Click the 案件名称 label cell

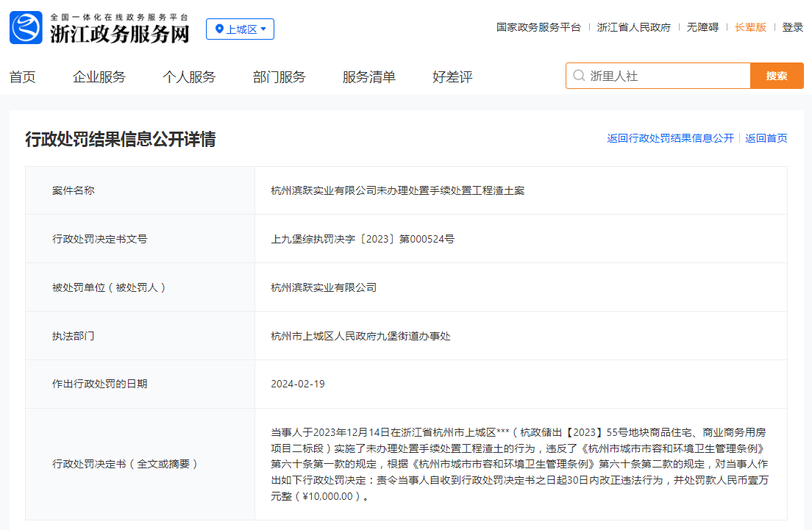tap(140, 190)
